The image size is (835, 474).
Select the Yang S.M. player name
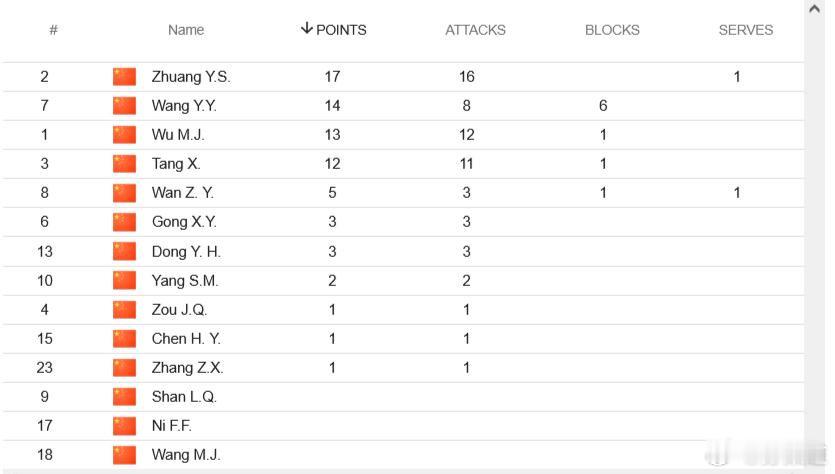point(185,281)
